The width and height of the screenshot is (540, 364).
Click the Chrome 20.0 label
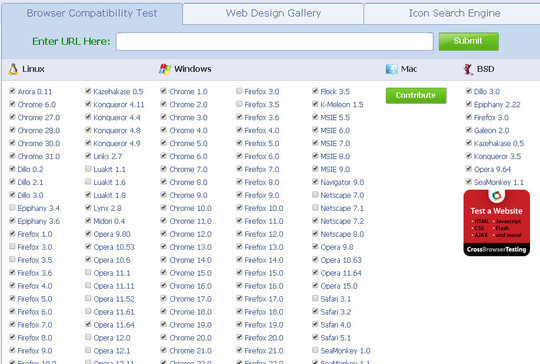[x=190, y=338]
